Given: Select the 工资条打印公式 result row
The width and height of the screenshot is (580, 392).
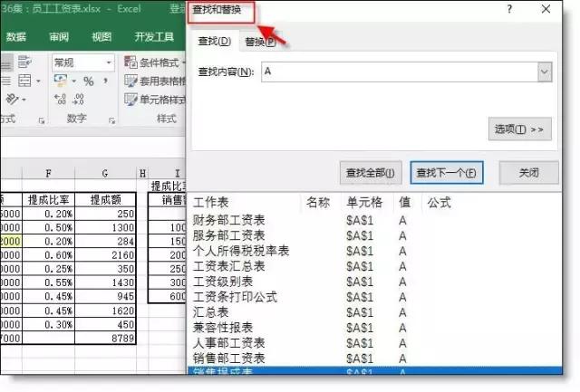Looking at the screenshot, I should (x=374, y=297).
